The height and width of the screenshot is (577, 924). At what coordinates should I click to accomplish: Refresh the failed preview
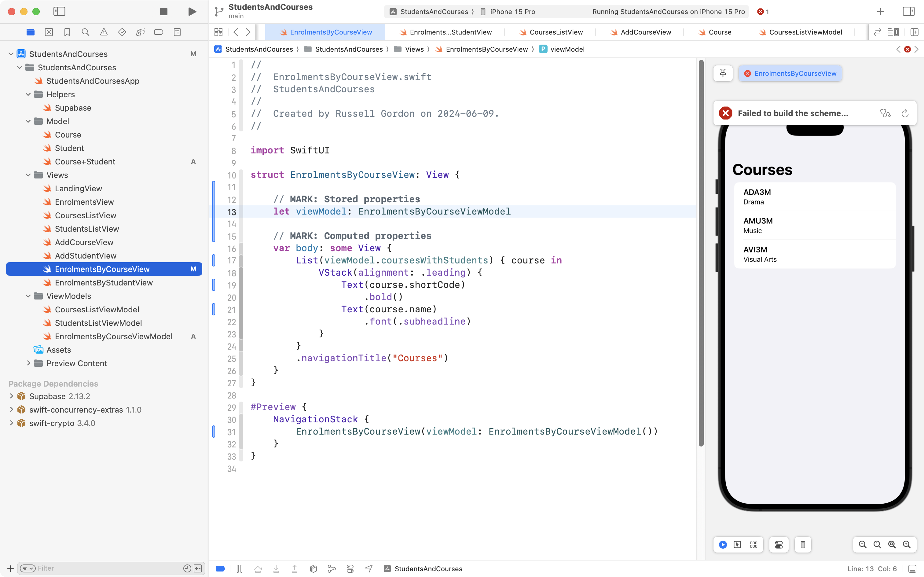click(x=905, y=113)
